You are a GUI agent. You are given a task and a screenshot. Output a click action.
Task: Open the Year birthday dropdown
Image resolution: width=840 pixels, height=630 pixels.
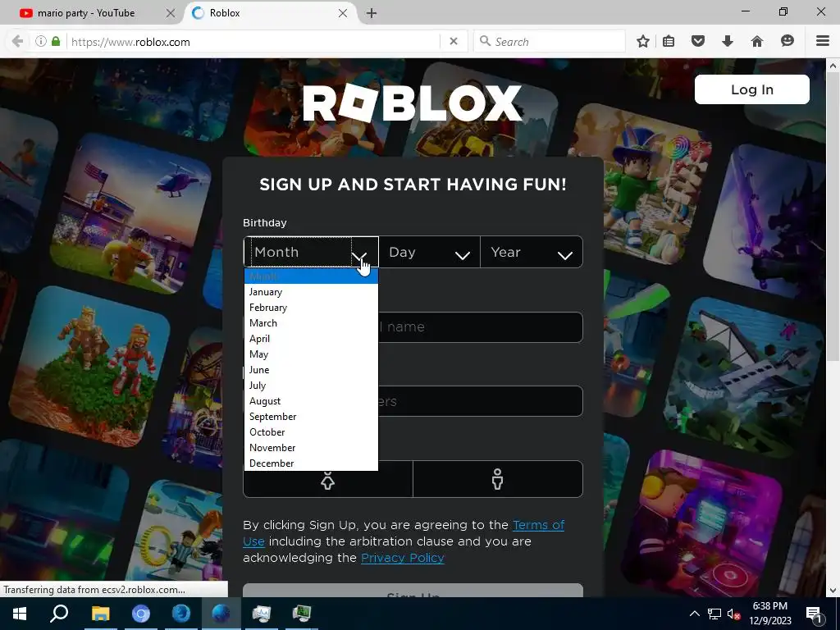(x=532, y=252)
